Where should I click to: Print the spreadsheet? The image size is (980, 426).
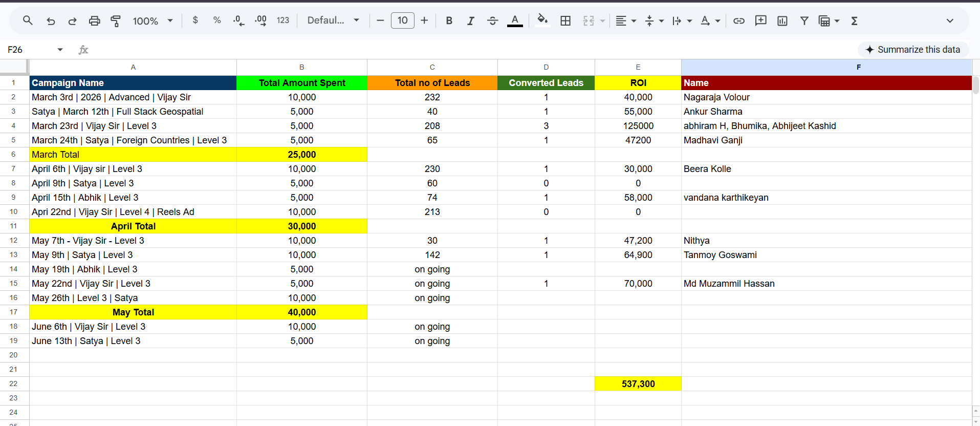pyautogui.click(x=95, y=20)
